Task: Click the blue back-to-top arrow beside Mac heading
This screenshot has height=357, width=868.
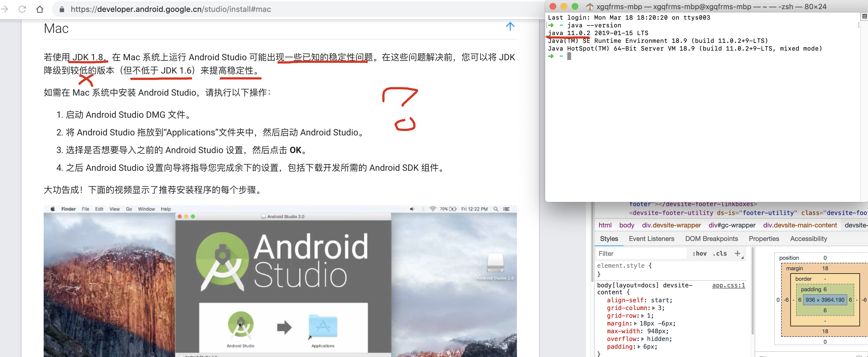Action: click(x=510, y=27)
